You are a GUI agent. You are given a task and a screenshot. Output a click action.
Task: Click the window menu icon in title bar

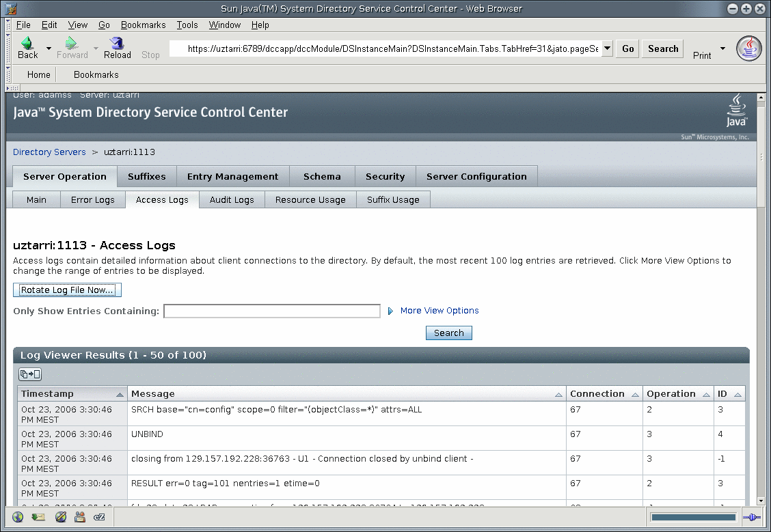(x=11, y=8)
